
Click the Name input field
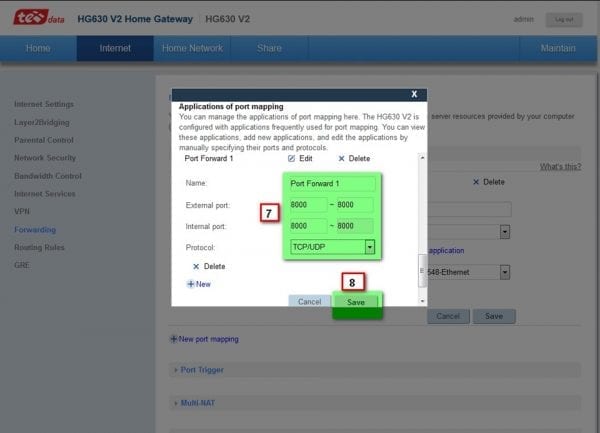click(331, 184)
